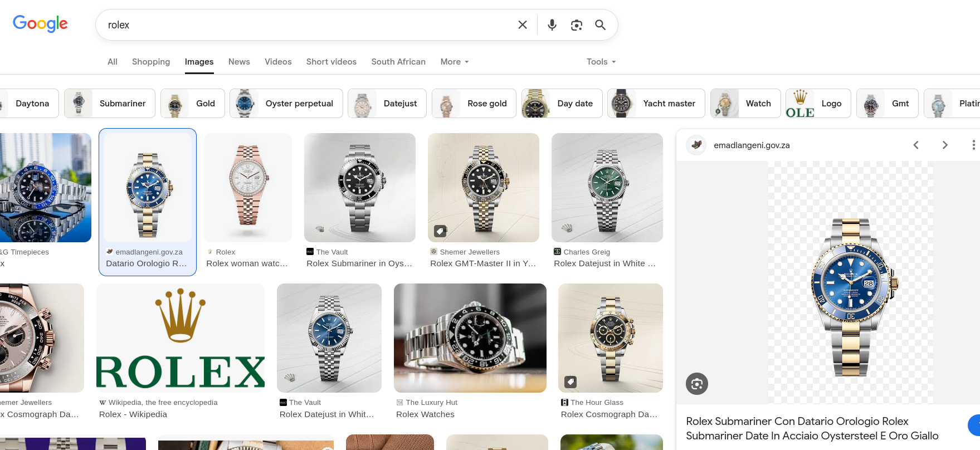Filter by the Yacht master chip

point(656,104)
